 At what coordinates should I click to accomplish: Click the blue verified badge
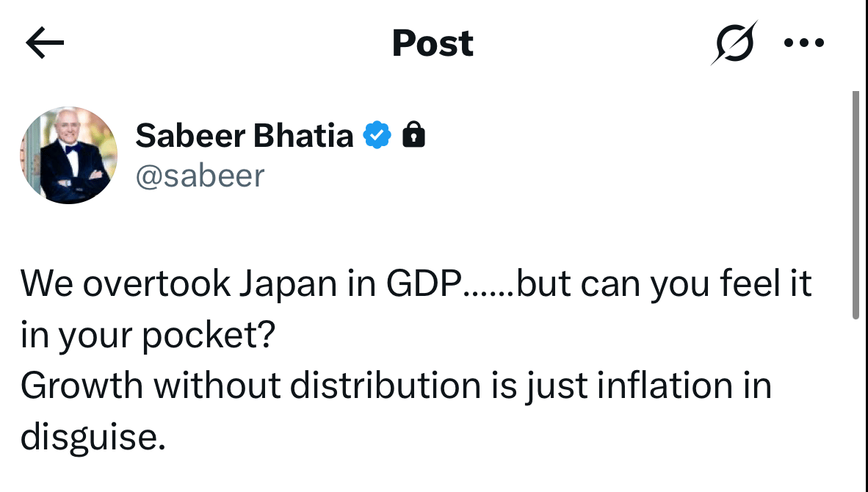point(378,136)
